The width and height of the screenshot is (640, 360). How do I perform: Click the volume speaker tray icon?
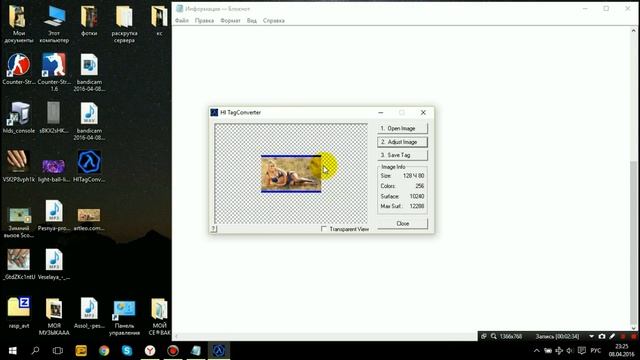pos(570,351)
